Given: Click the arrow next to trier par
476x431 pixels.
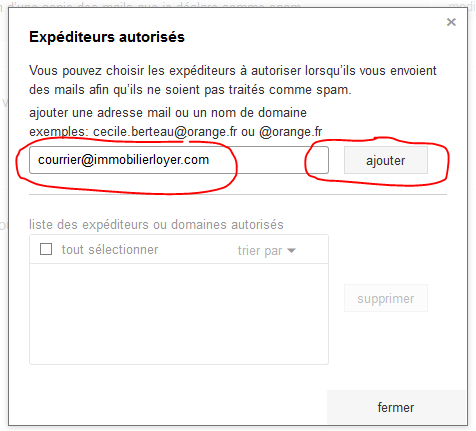Looking at the screenshot, I should [291, 251].
